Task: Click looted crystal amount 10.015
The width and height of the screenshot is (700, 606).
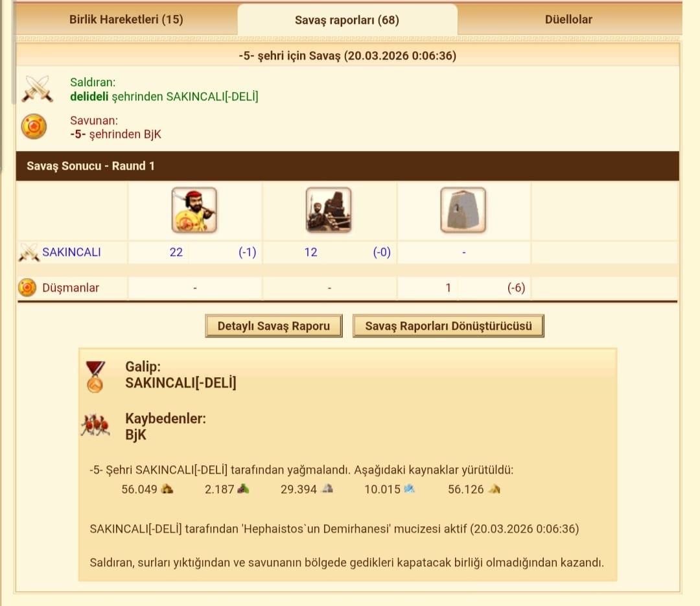Action: point(382,489)
